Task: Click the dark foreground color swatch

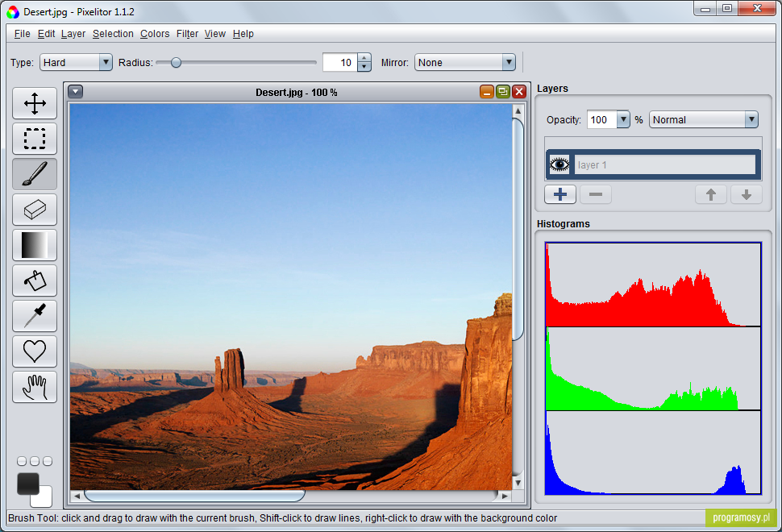Action: click(28, 484)
